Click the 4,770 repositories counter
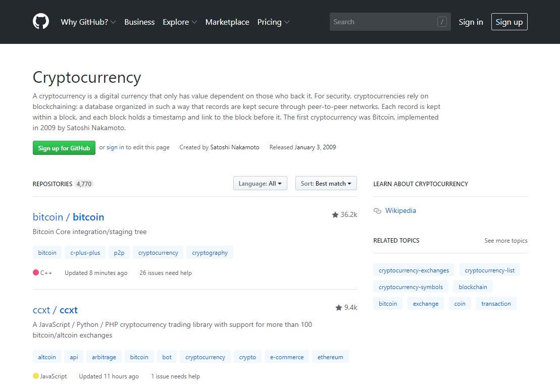Viewport: 560px width, 392px height. pos(84,184)
